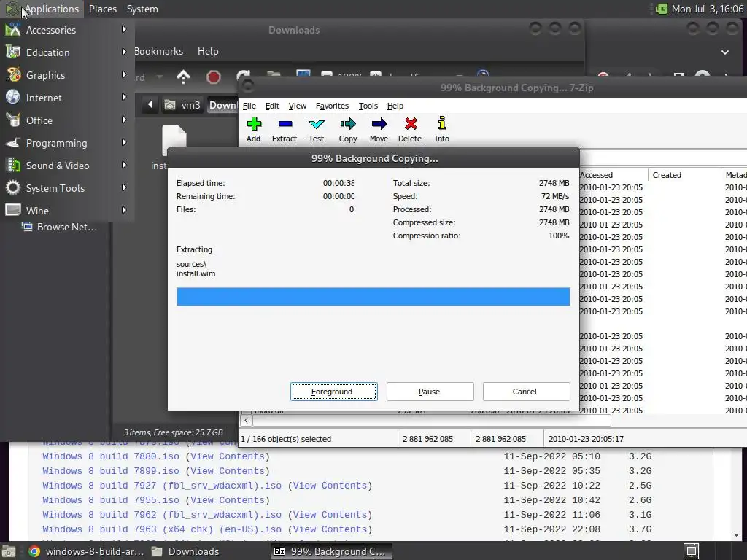Viewport: 747px width, 560px height.
Task: Click the back arrow in Downloads path bar
Action: [150, 104]
